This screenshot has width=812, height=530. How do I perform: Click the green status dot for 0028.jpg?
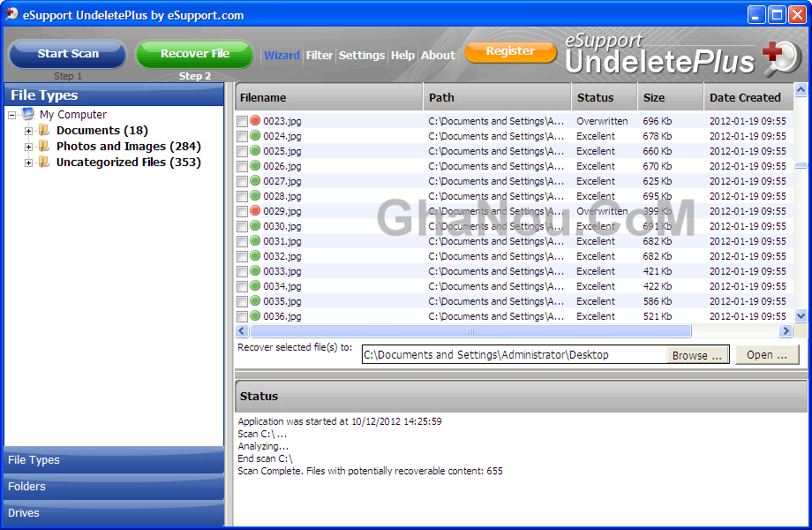pos(255,196)
